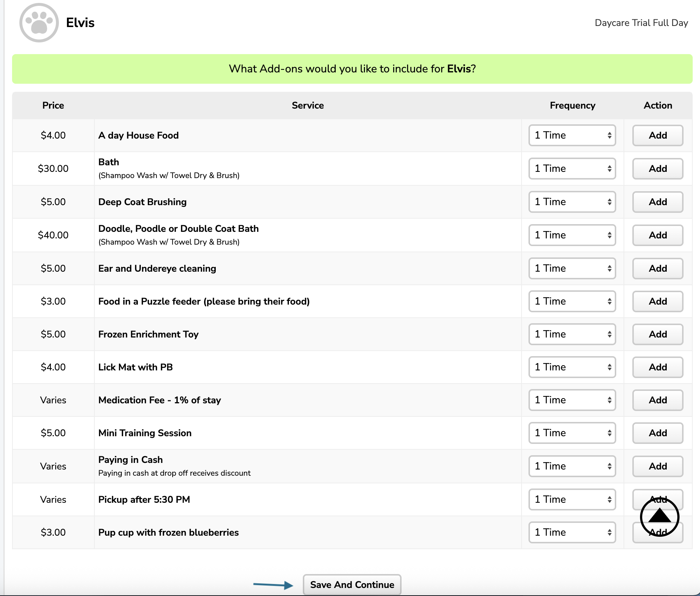Image resolution: width=700 pixels, height=596 pixels.
Task: Click the Frequency column header
Action: point(572,105)
